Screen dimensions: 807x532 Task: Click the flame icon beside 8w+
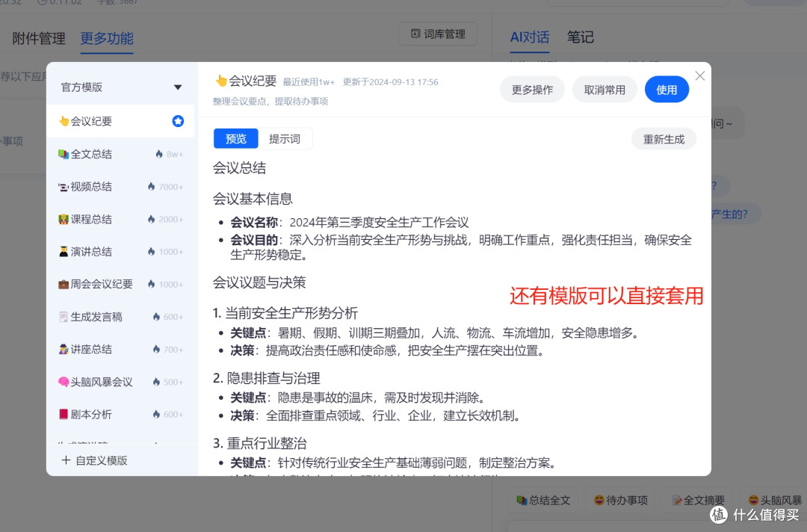click(x=159, y=154)
